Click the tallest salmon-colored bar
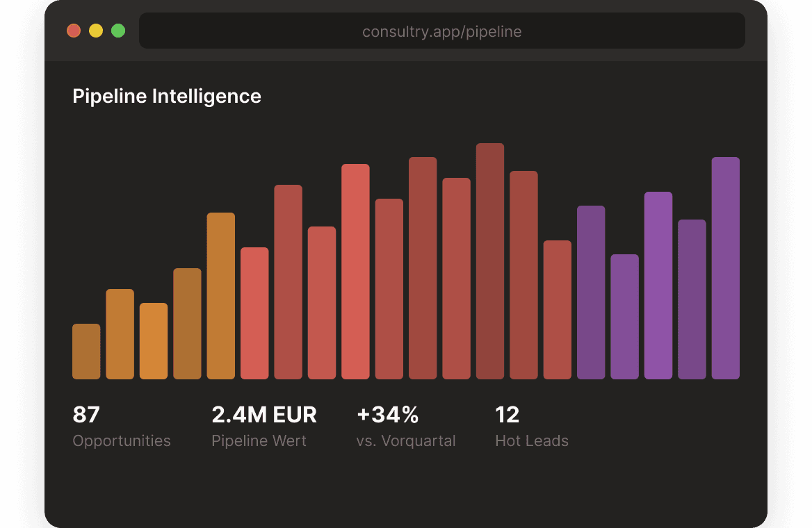This screenshot has height=528, width=812. 355,271
